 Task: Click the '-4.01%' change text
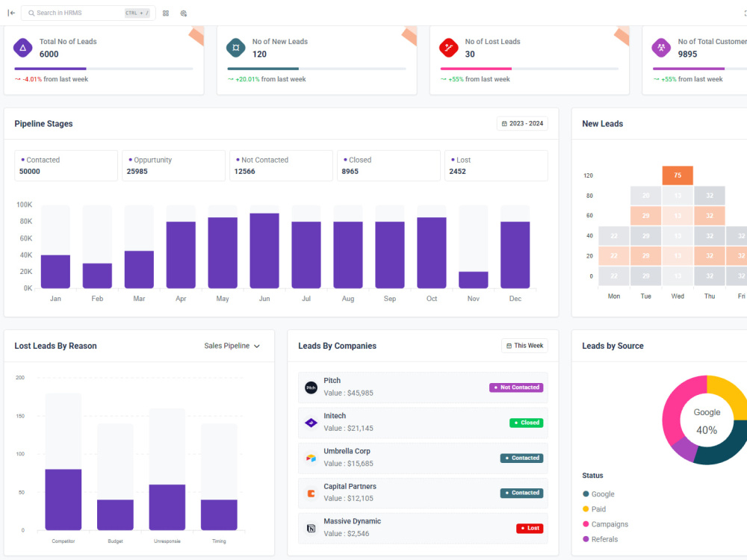(32, 79)
